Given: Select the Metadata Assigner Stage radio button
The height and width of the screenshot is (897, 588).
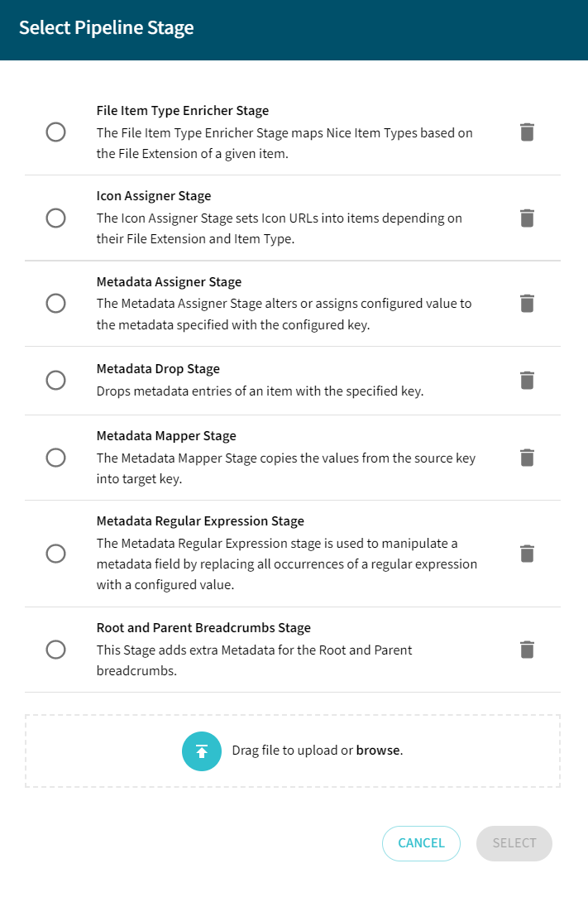Looking at the screenshot, I should click(55, 303).
